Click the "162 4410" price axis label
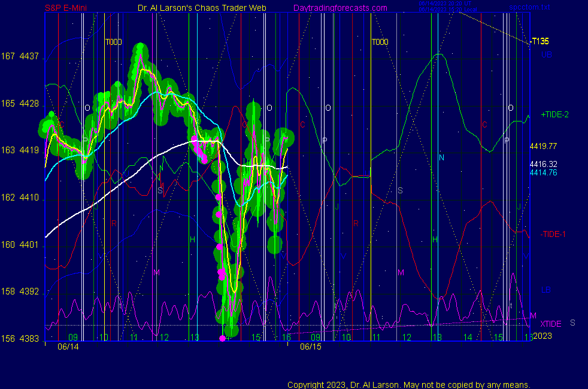The image size is (588, 389). click(x=20, y=197)
